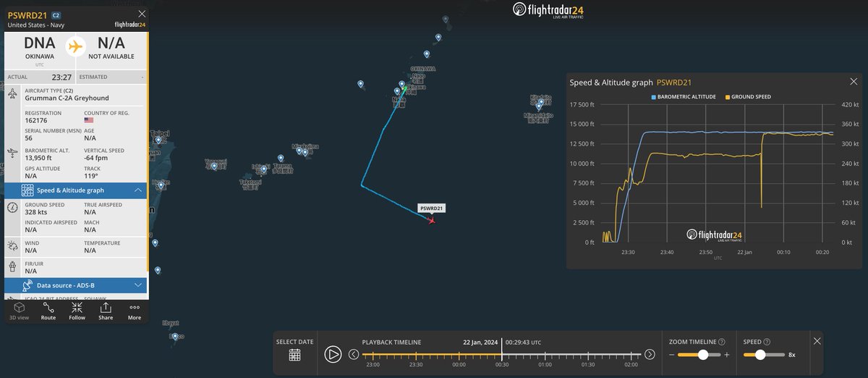
Task: Open the More options menu
Action: [x=135, y=311]
